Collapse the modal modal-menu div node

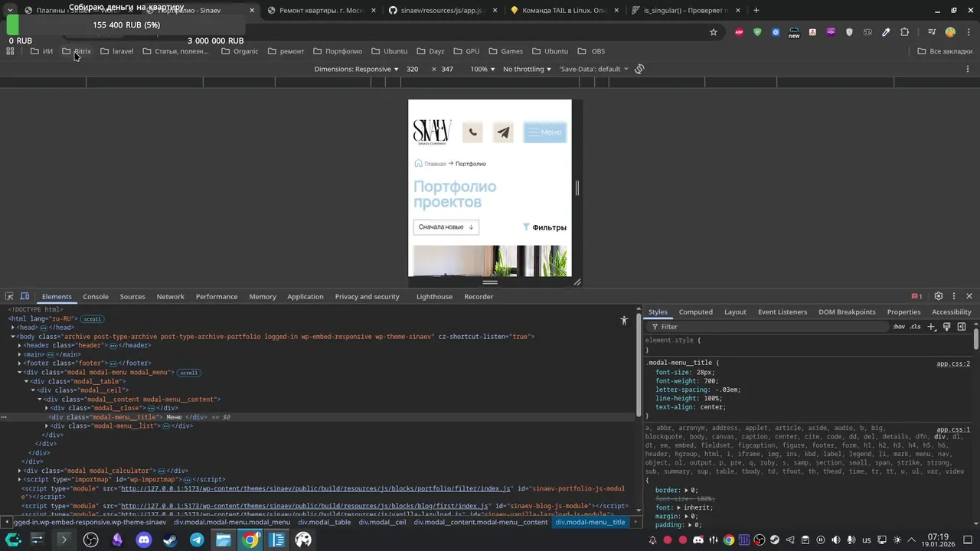pos(20,372)
